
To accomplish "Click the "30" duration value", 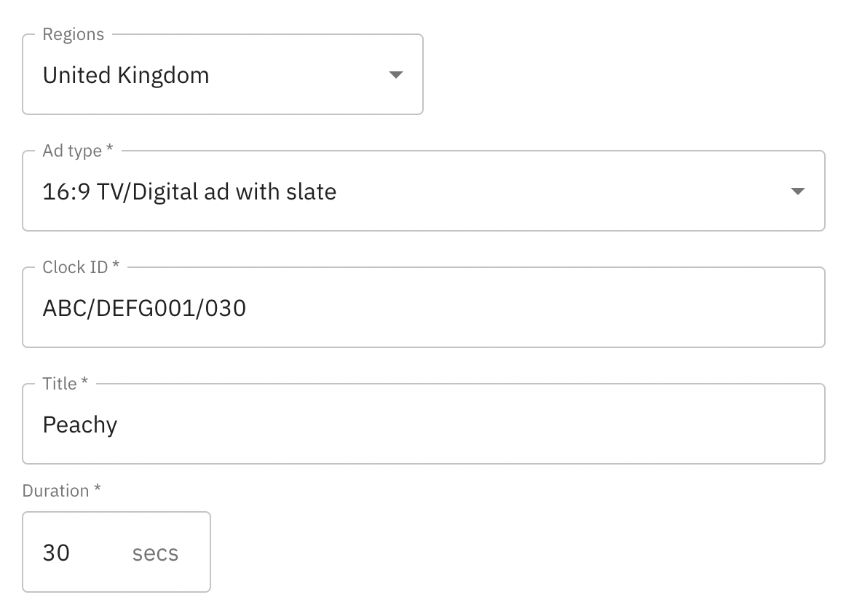I will tap(56, 553).
